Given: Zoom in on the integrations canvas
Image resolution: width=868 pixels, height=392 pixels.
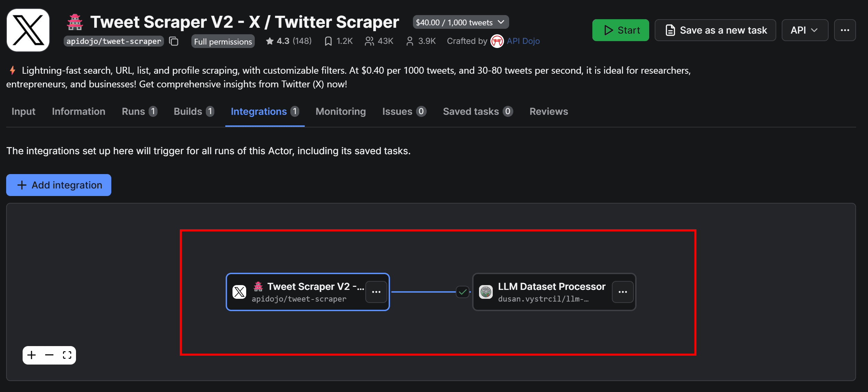Looking at the screenshot, I should click(32, 355).
